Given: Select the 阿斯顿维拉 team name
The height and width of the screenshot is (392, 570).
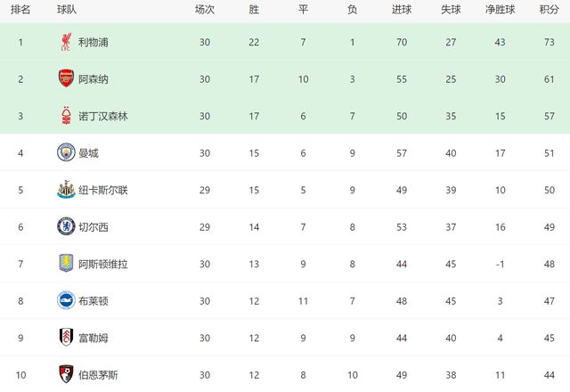Looking at the screenshot, I should click(102, 265).
